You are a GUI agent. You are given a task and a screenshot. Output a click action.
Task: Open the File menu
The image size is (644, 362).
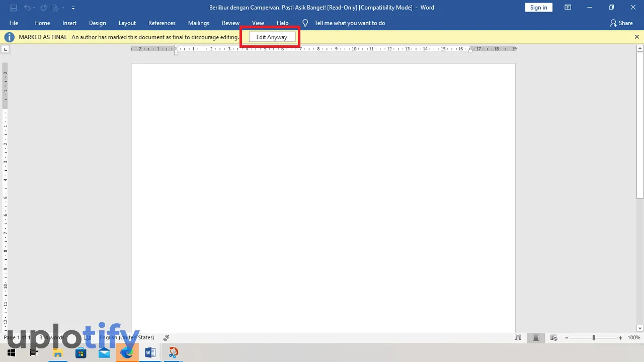click(x=14, y=23)
